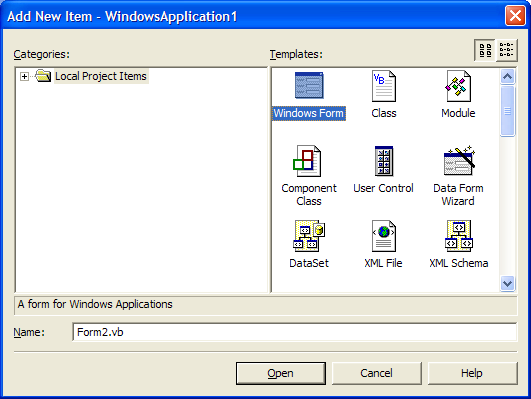Click the Name field containing Form2.vb
531x399 pixels.
[x=295, y=332]
